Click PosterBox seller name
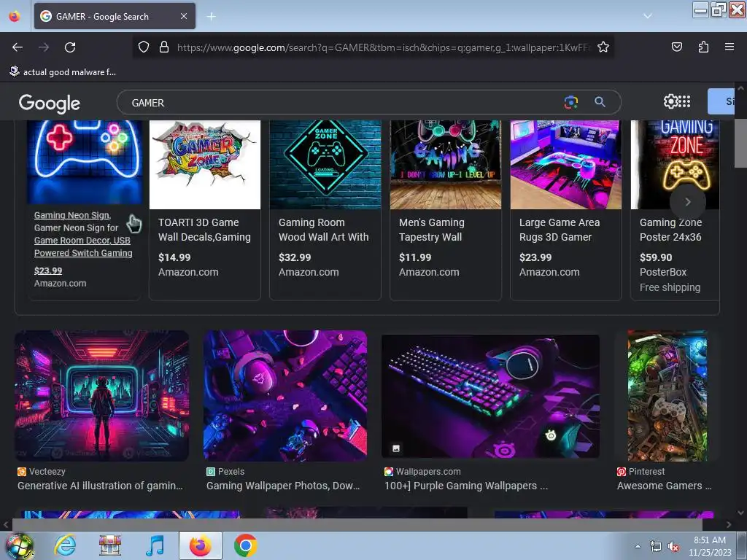The height and width of the screenshot is (560, 747). pos(662,273)
